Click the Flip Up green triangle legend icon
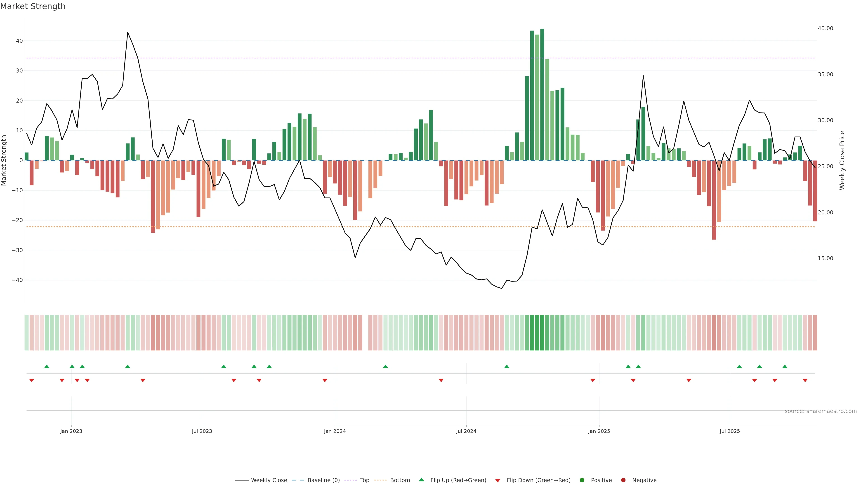 tap(421, 480)
